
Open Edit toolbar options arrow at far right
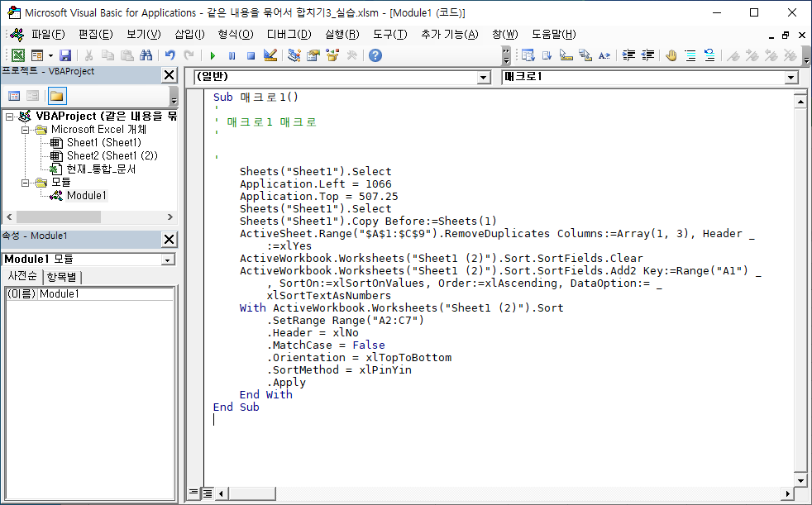(x=806, y=55)
